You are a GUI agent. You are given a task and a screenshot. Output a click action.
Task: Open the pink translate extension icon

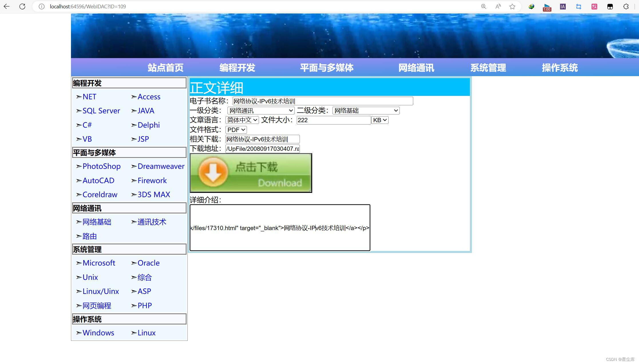pyautogui.click(x=594, y=6)
